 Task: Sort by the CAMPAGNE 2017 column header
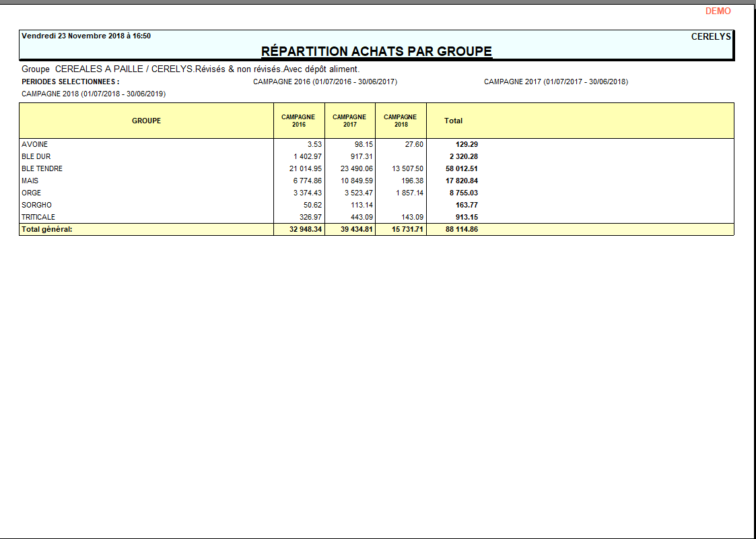click(x=350, y=120)
